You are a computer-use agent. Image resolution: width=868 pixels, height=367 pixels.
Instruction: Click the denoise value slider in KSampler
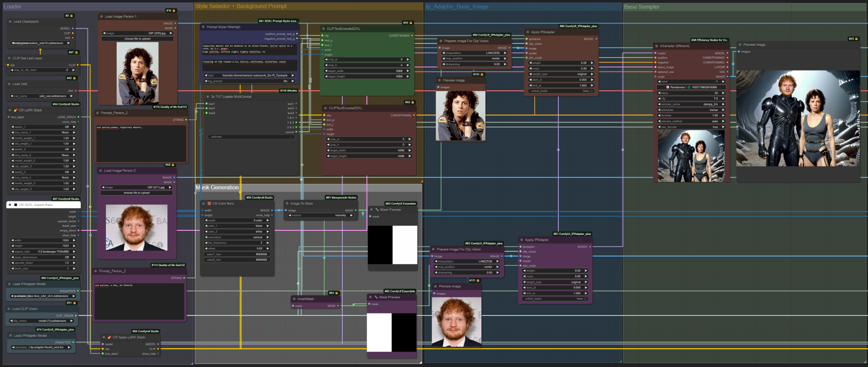pos(691,115)
